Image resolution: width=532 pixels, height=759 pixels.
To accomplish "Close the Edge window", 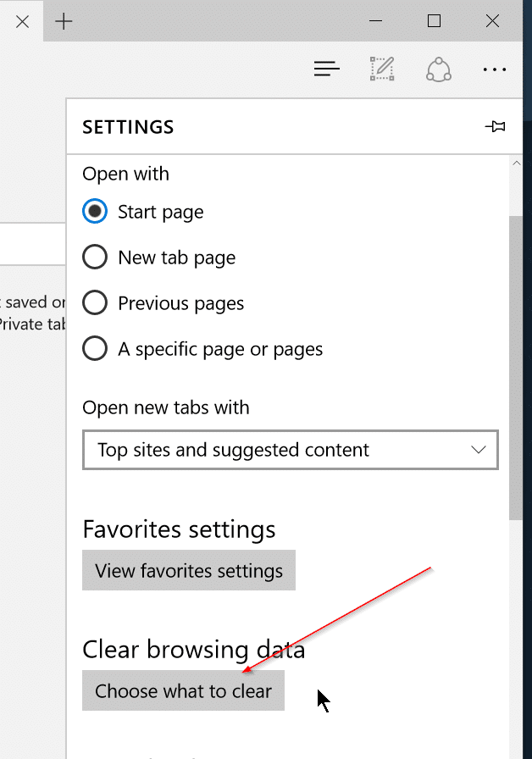I will click(492, 21).
